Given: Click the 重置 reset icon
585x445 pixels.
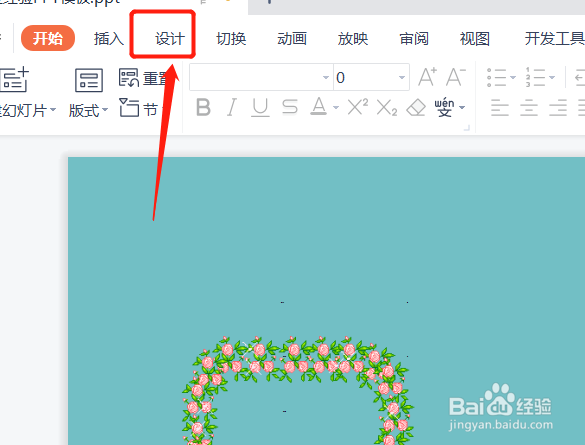Looking at the screenshot, I should [129, 78].
